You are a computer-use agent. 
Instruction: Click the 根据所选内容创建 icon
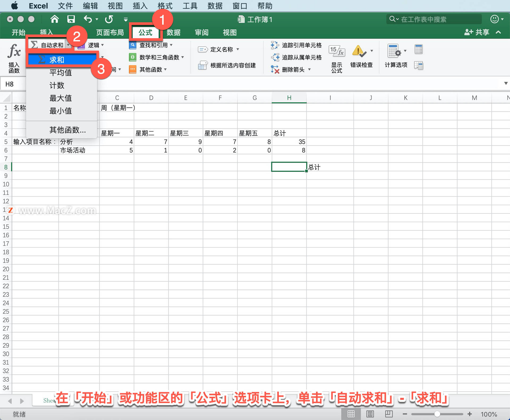click(203, 65)
